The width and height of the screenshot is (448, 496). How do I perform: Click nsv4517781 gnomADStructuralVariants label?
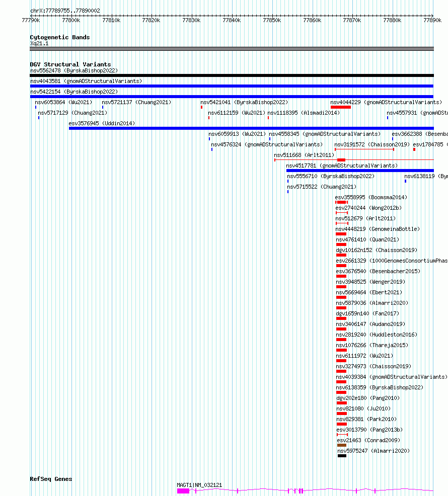click(x=342, y=166)
